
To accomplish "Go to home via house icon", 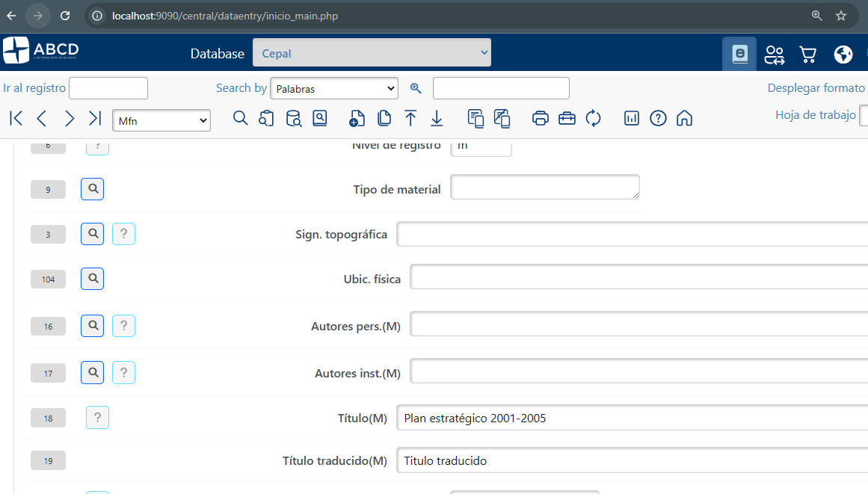I will coord(684,118).
